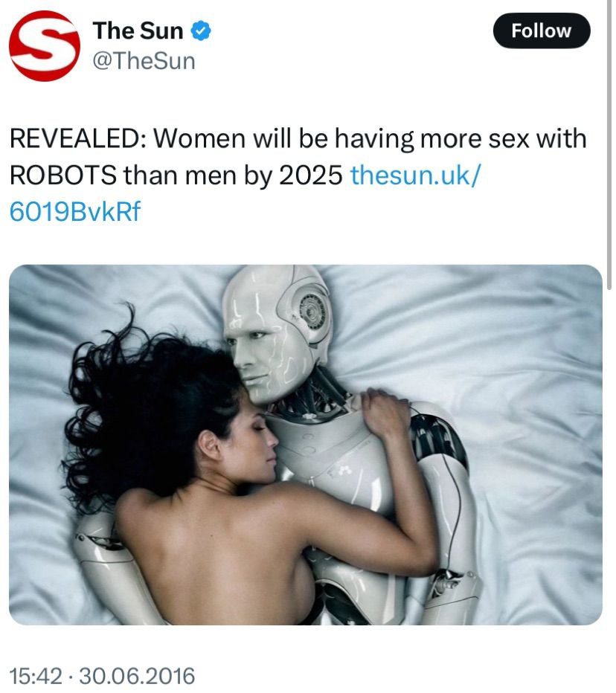The height and width of the screenshot is (693, 616).
Task: Click the word REVEALED in tweet
Action: coord(75,138)
